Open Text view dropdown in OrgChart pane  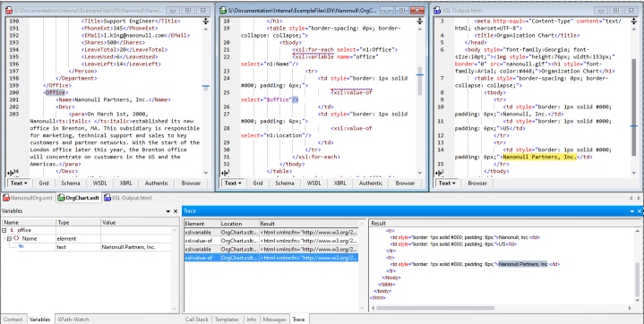tap(233, 183)
